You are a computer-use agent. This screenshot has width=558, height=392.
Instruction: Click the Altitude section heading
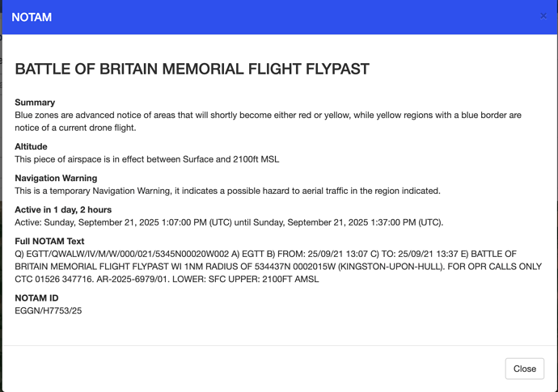(x=31, y=146)
